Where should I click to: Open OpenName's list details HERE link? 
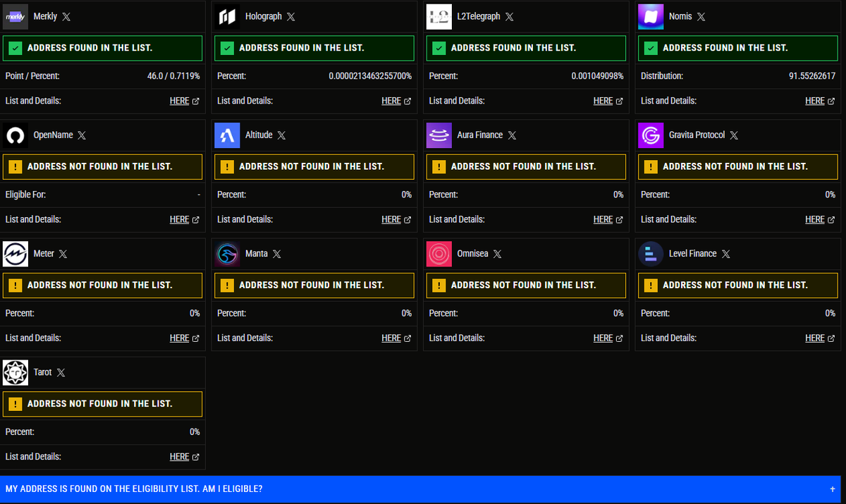point(185,219)
